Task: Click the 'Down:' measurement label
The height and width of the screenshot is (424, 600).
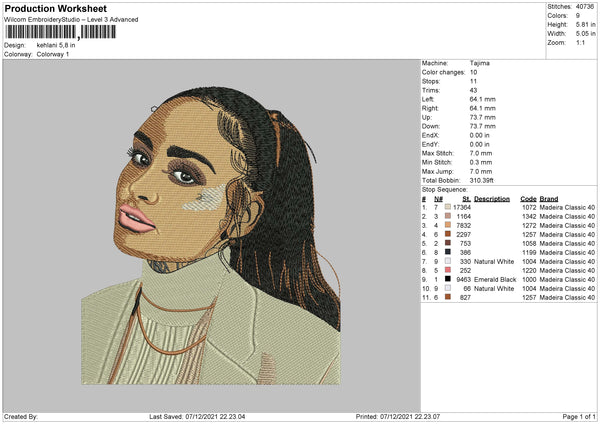Action: [x=431, y=126]
